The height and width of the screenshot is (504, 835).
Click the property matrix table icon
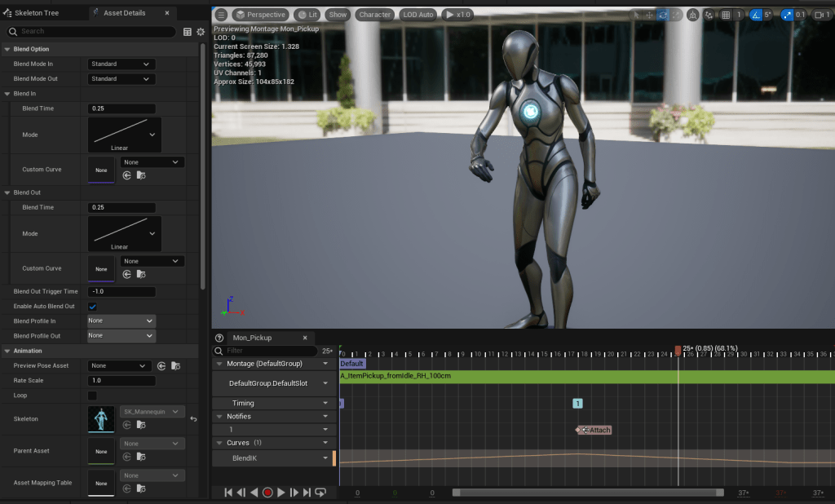coord(188,32)
